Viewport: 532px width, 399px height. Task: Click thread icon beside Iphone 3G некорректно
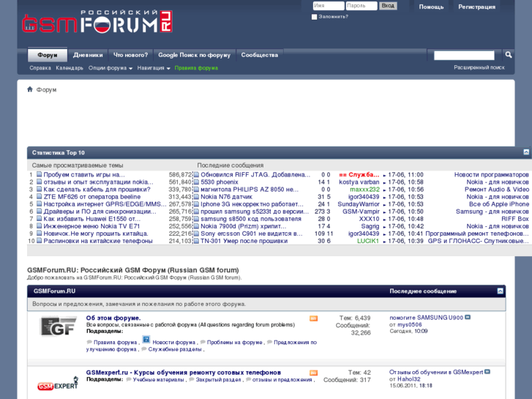[196, 204]
